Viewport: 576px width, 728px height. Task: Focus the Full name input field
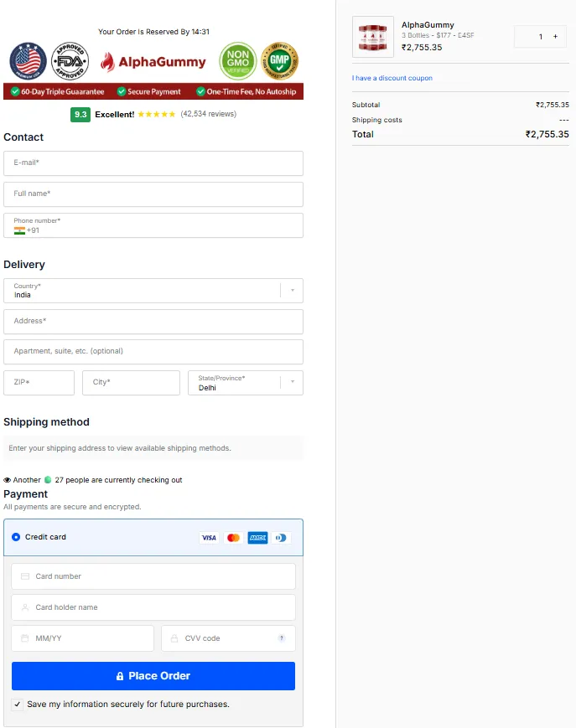tap(153, 194)
